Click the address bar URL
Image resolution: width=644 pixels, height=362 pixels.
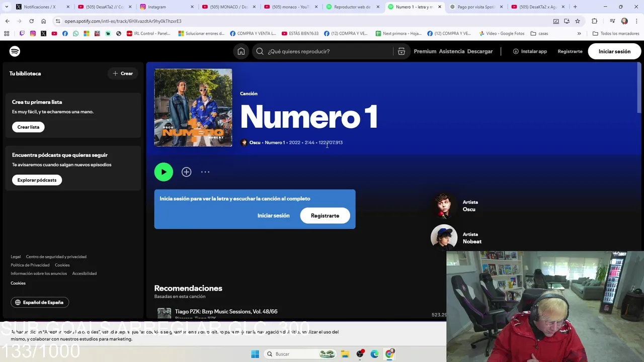tap(123, 21)
